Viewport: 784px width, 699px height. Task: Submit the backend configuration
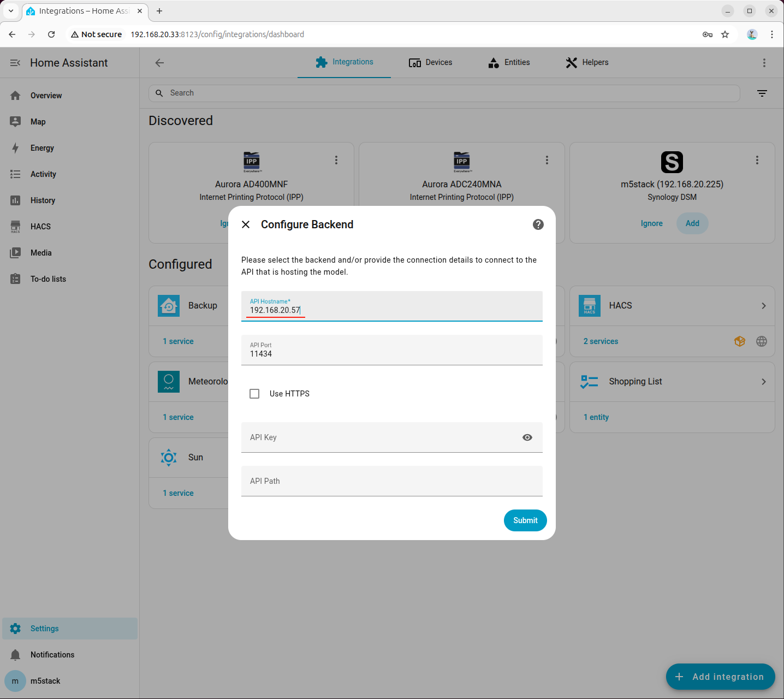(x=525, y=520)
